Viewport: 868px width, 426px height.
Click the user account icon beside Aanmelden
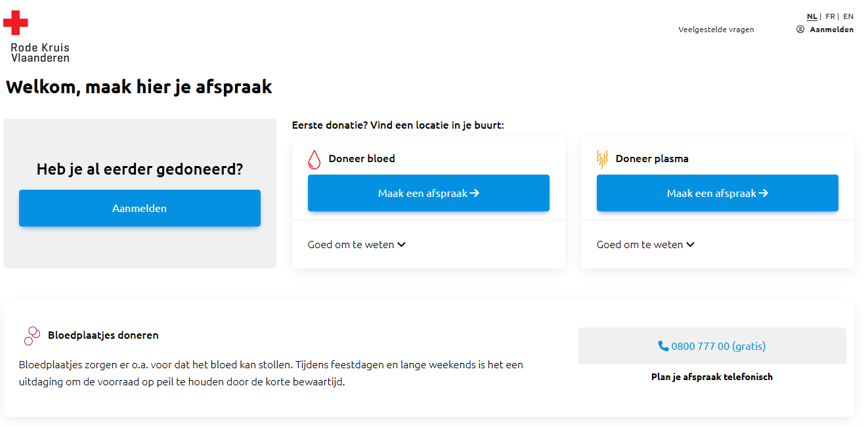[800, 30]
